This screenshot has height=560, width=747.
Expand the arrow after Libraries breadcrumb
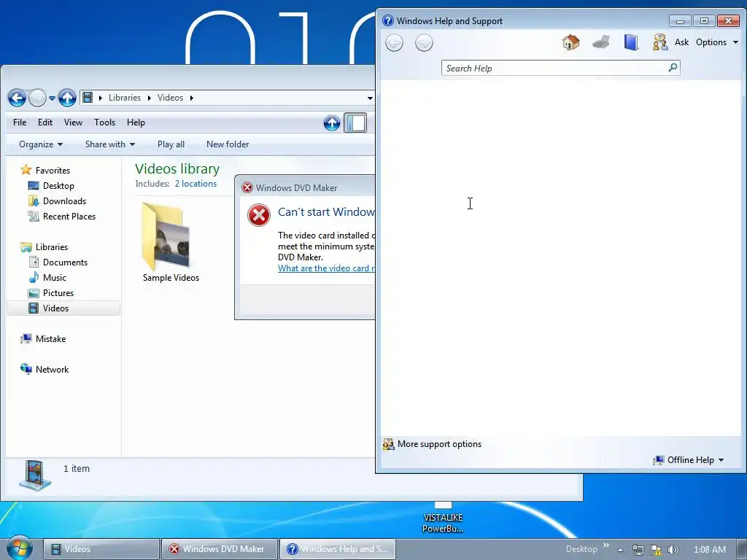(x=149, y=98)
